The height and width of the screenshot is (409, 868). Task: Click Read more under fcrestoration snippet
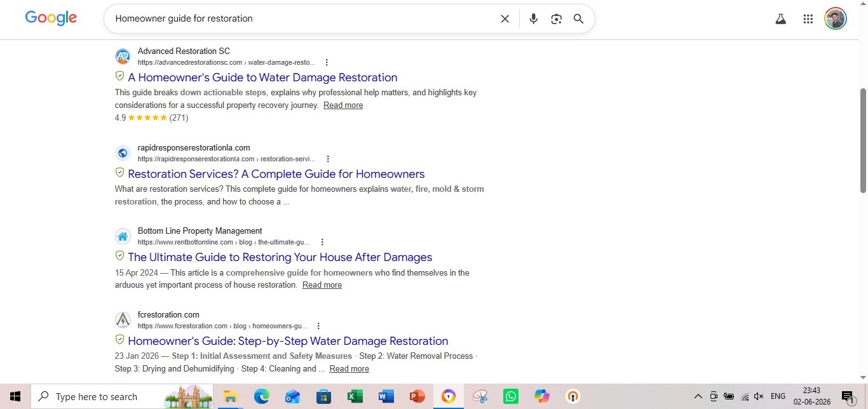[x=349, y=369]
